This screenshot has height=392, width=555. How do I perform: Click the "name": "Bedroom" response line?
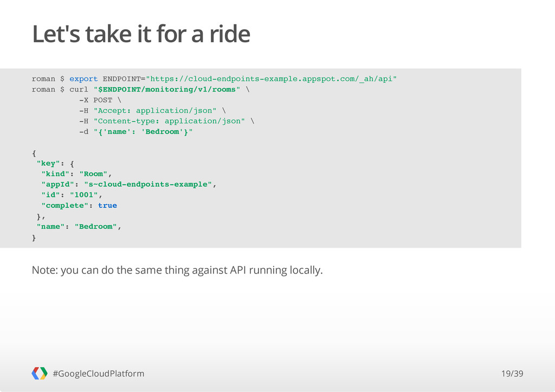[79, 226]
